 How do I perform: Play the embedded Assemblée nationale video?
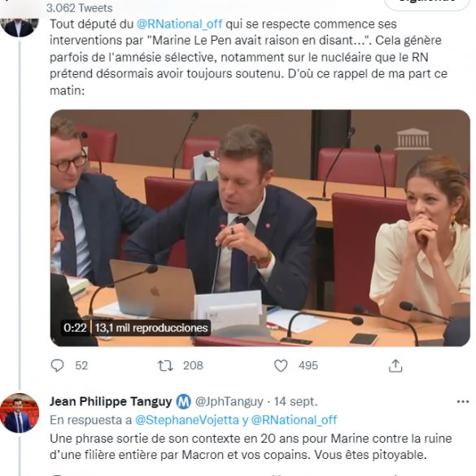[x=260, y=228]
